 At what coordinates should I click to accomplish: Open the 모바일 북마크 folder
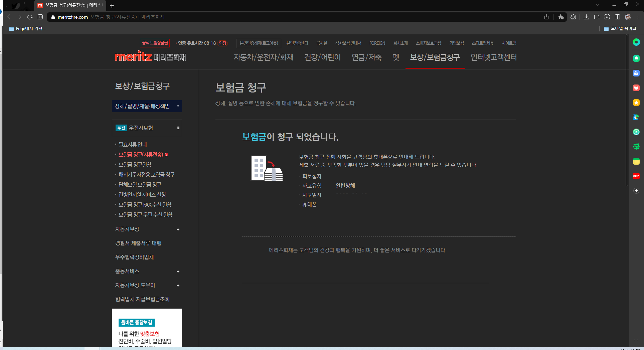[620, 29]
